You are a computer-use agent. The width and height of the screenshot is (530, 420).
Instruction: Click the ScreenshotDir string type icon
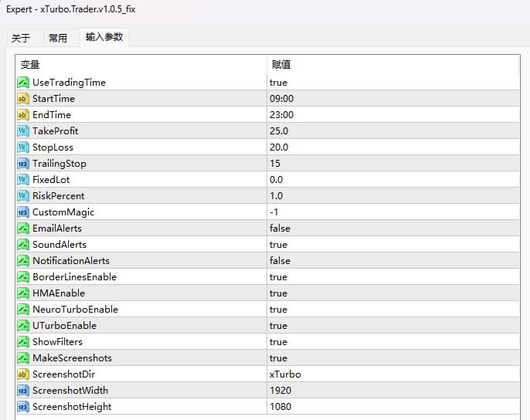click(x=23, y=374)
